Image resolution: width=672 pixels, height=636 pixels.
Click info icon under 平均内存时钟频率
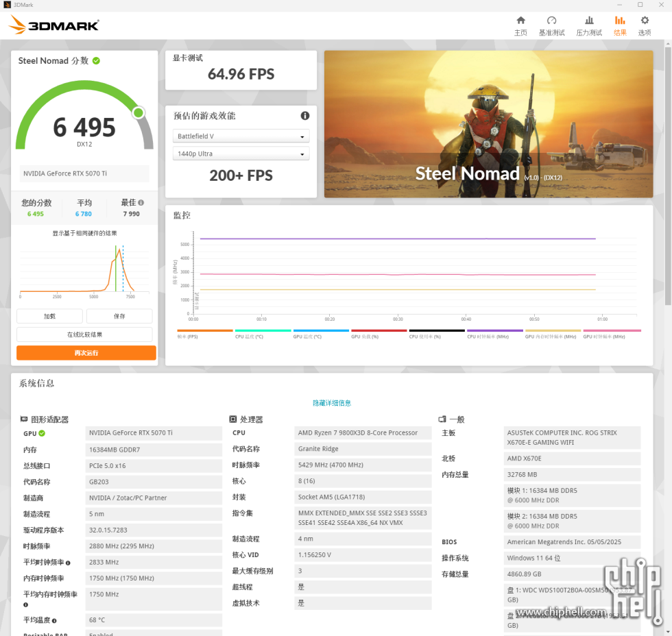click(26, 604)
